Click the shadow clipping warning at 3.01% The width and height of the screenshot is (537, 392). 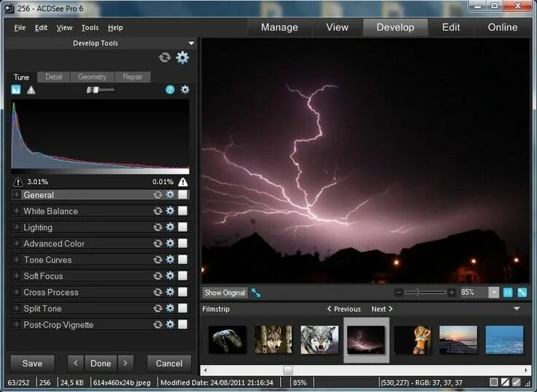click(18, 182)
